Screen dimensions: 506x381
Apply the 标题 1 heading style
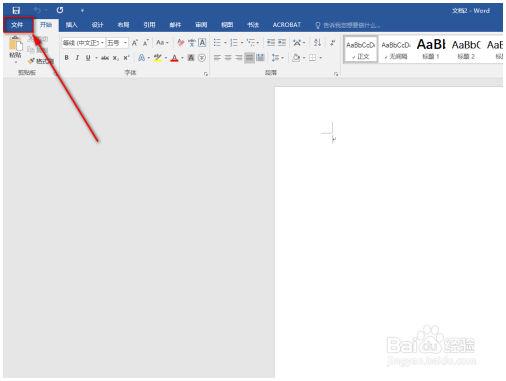tap(431, 49)
